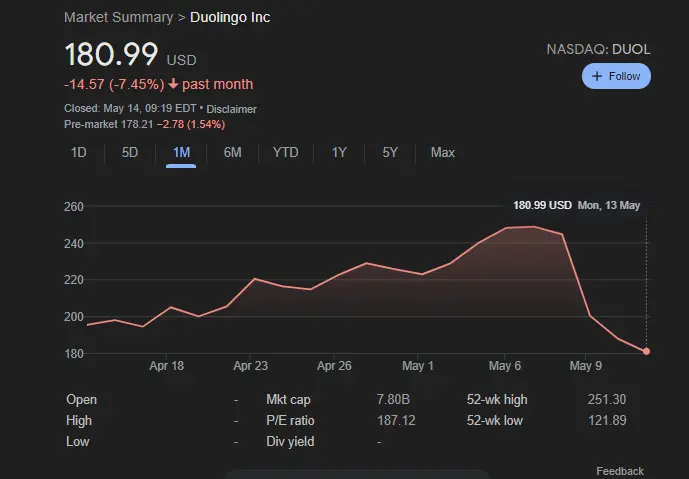Click the 52-wk low value 121.89
This screenshot has width=689, height=479.
[x=607, y=421]
